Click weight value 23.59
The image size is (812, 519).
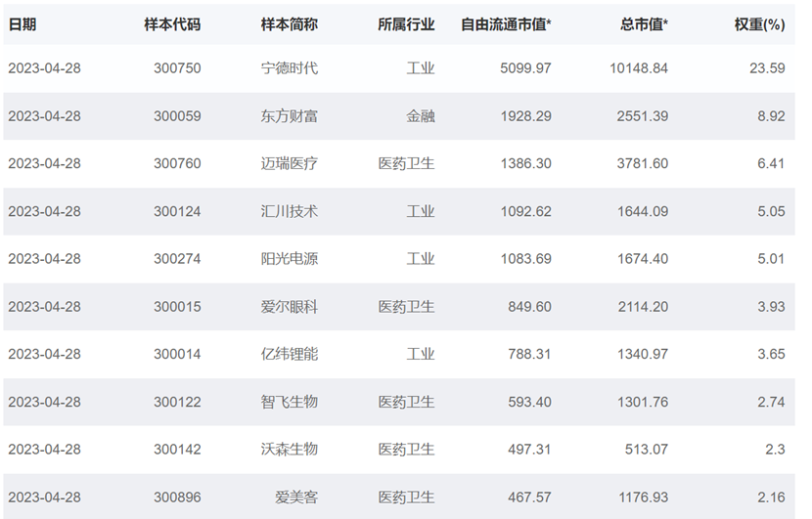pos(767,68)
